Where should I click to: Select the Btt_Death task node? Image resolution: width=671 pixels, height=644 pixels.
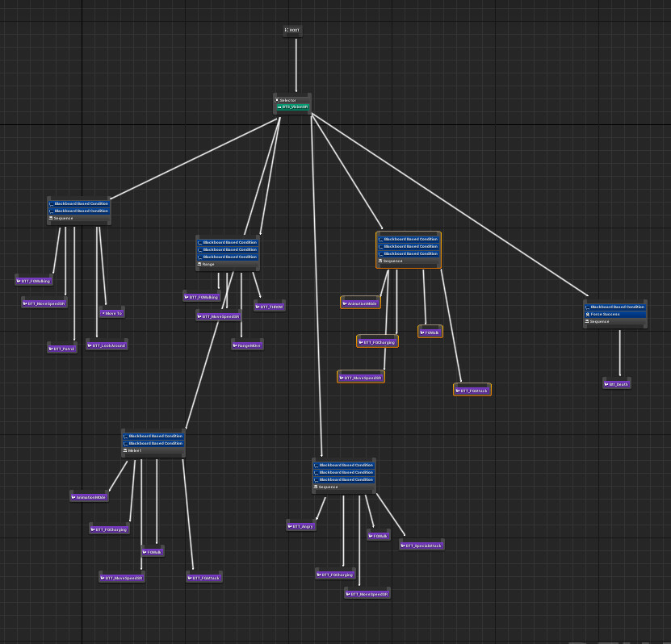617,384
